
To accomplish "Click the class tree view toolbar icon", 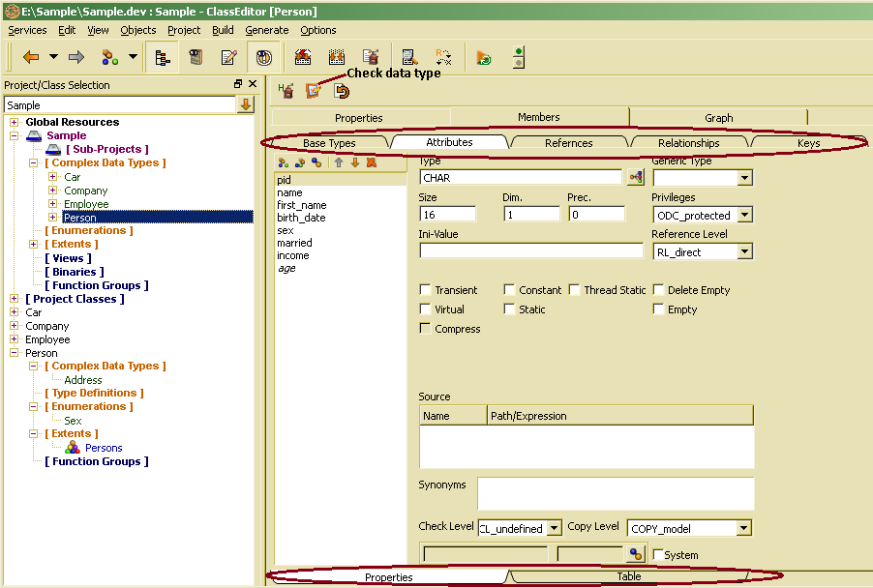I will (x=163, y=57).
